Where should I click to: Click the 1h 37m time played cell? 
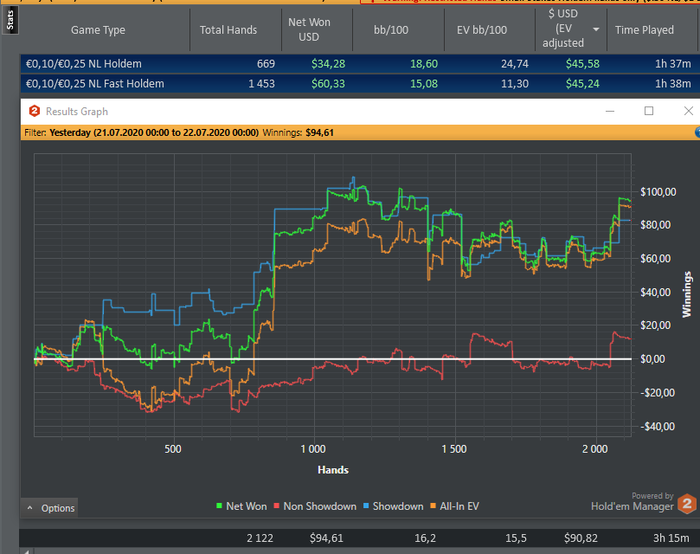coord(673,64)
